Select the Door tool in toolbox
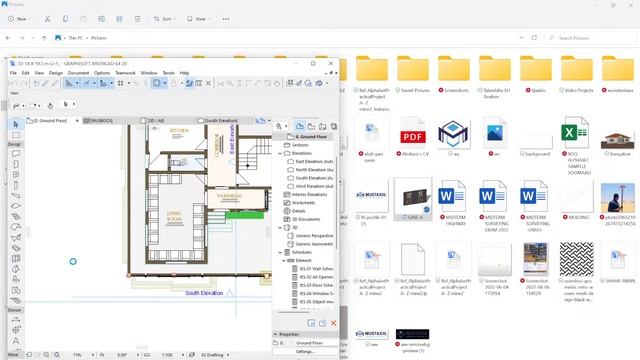The image size is (640, 360). point(16,164)
